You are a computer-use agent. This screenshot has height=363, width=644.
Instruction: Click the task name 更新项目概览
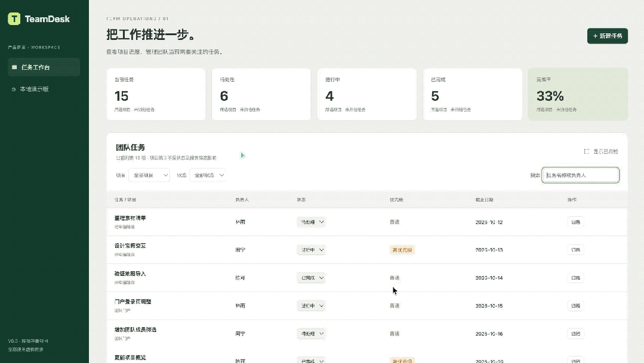(x=130, y=358)
